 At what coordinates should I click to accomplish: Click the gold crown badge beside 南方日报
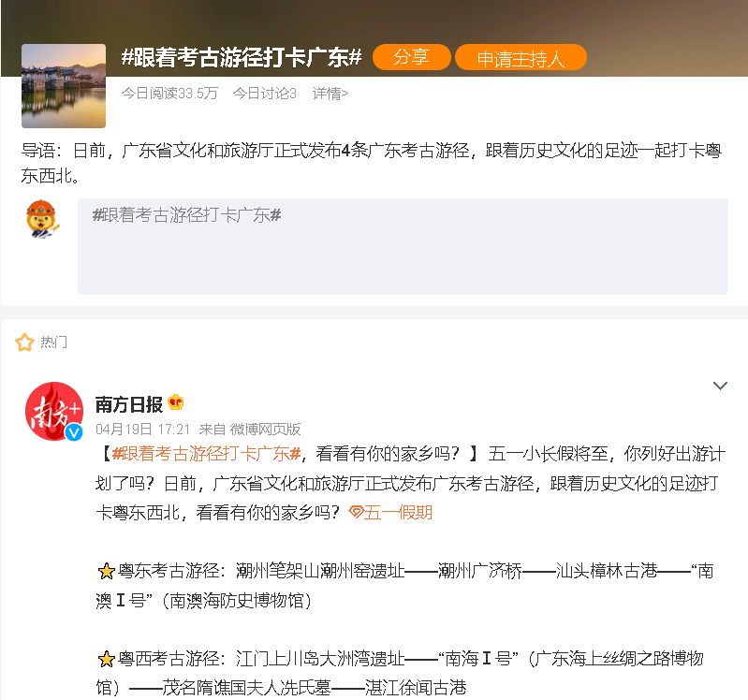(x=176, y=403)
